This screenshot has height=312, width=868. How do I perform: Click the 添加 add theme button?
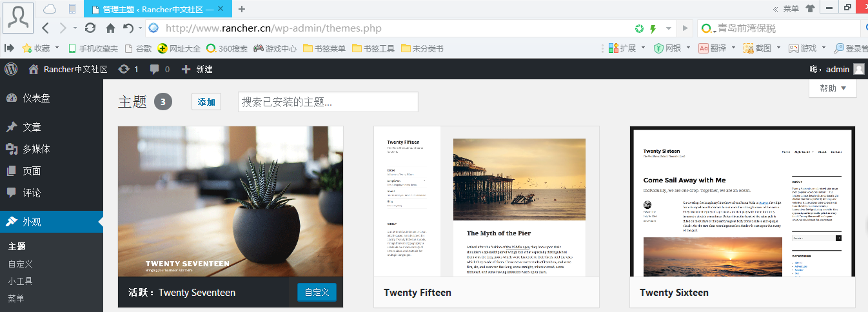(206, 102)
